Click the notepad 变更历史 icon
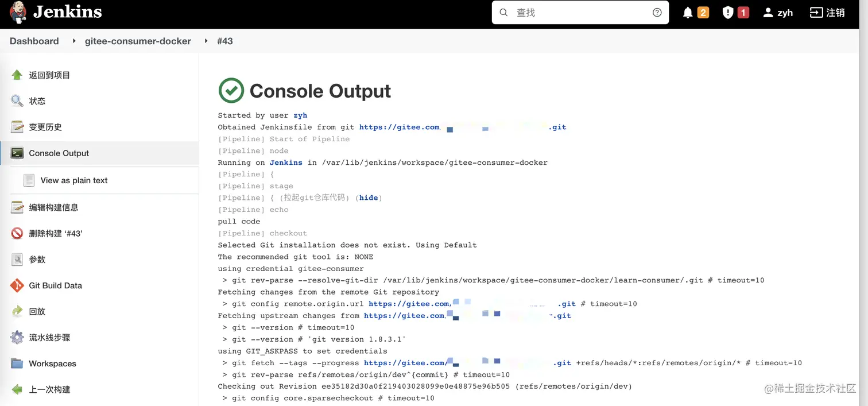 coord(17,127)
